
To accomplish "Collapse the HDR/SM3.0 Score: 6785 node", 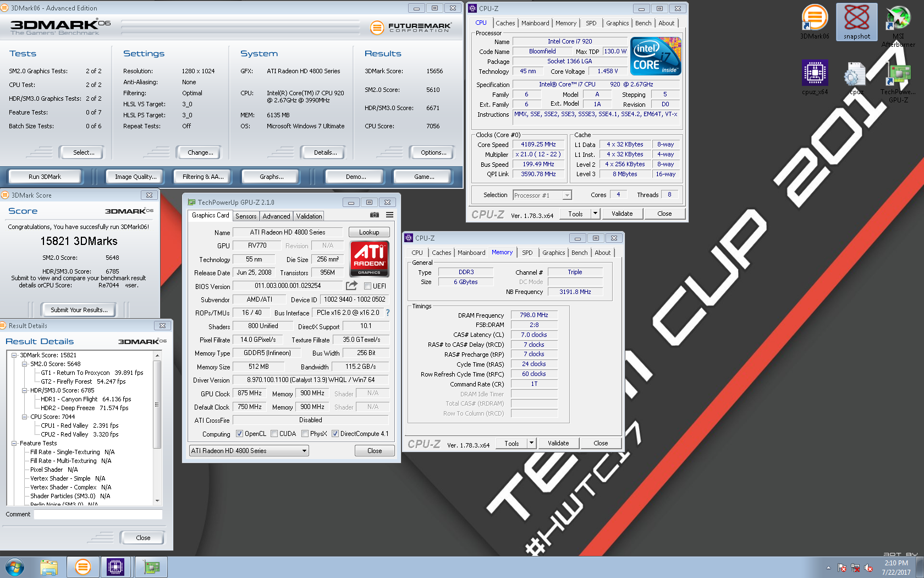I will (x=25, y=390).
